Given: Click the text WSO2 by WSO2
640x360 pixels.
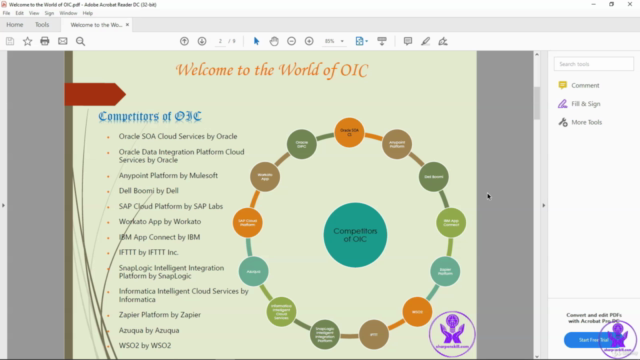Looking at the screenshot, I should pyautogui.click(x=145, y=345).
